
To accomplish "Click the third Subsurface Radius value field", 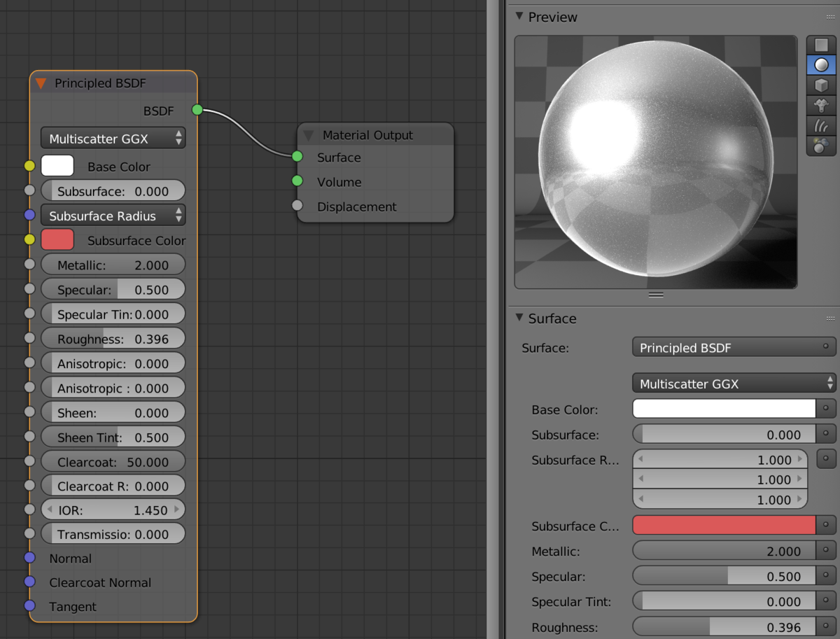I will pos(720,499).
